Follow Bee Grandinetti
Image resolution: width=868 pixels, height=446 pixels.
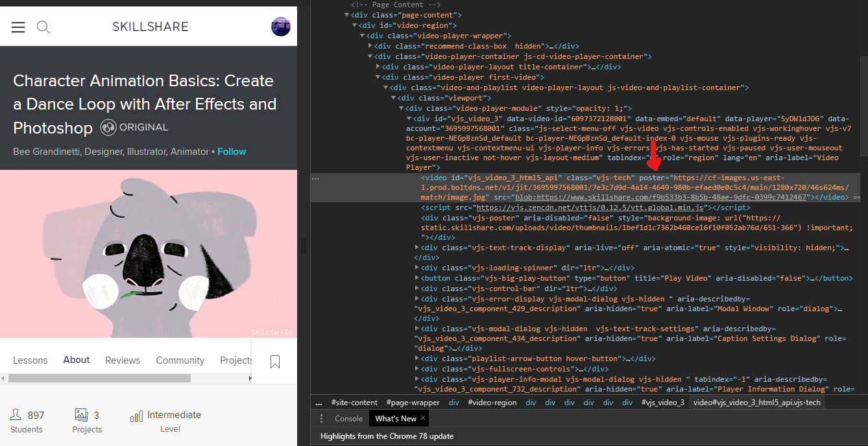[232, 152]
